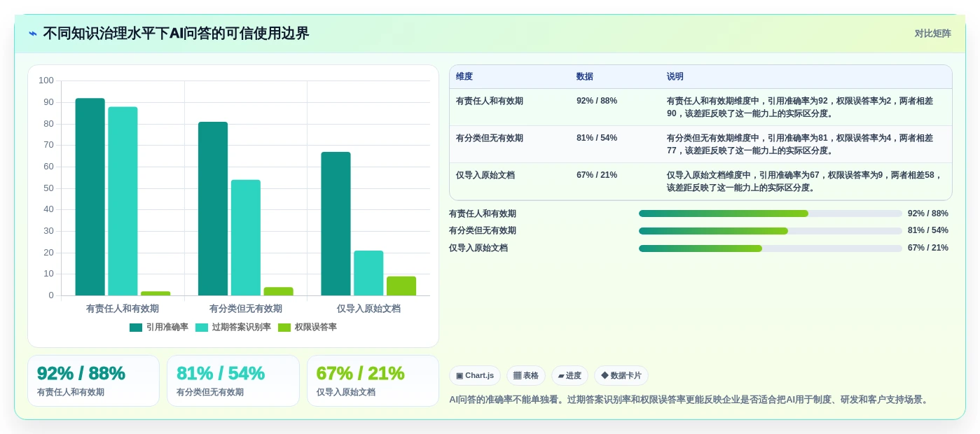
Task: Open the 92% / 88% stat card
Action: (x=94, y=381)
